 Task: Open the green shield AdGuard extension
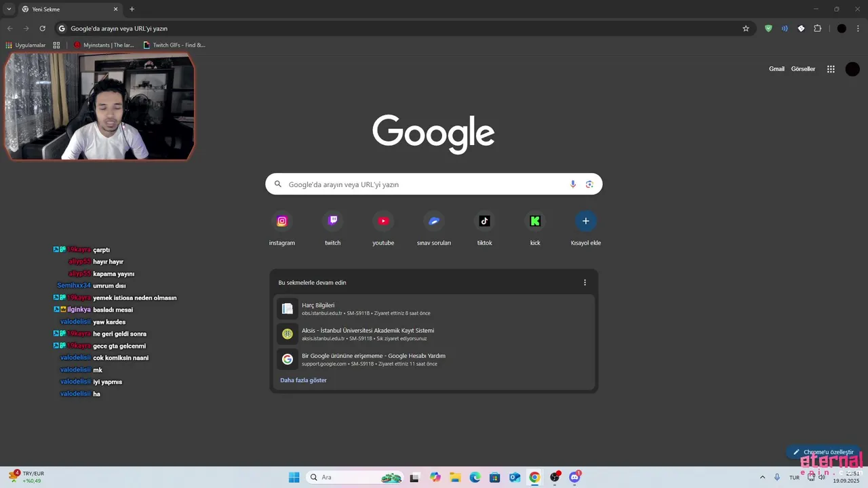click(x=768, y=28)
